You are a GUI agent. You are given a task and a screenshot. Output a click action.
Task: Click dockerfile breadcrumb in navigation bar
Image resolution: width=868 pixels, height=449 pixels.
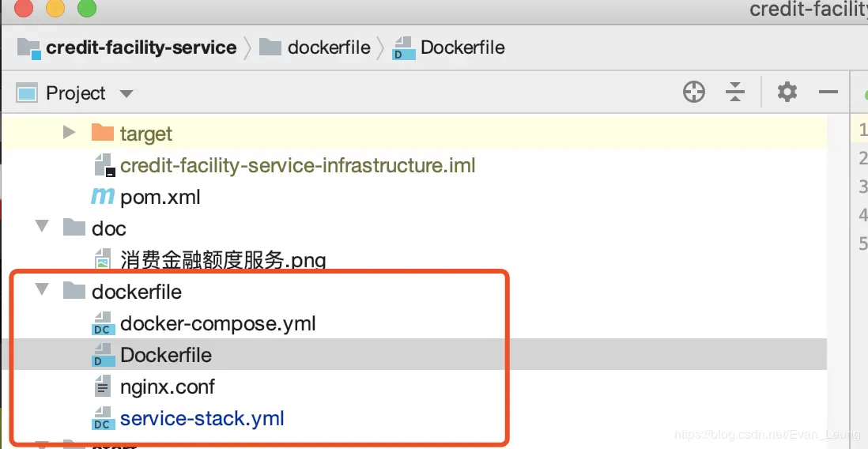pyautogui.click(x=328, y=47)
